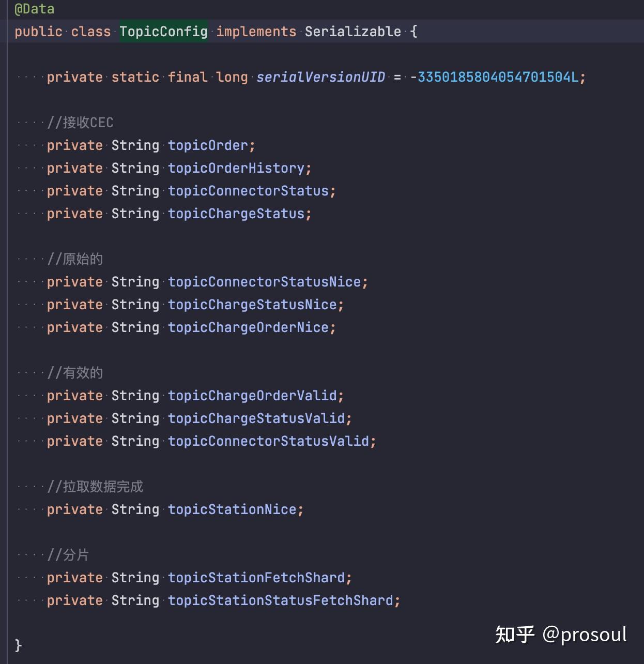
Task: Click the //接收CEC comment line
Action: (80, 123)
